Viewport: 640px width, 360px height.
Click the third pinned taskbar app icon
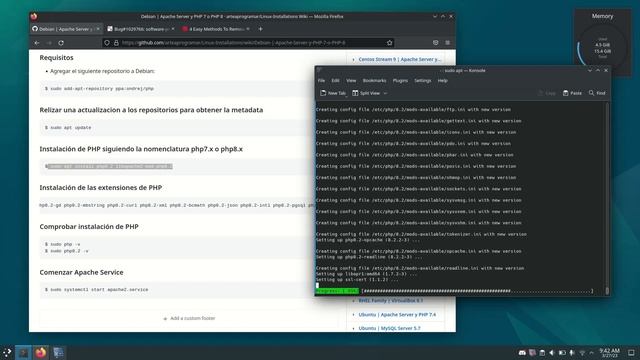[x=58, y=353]
